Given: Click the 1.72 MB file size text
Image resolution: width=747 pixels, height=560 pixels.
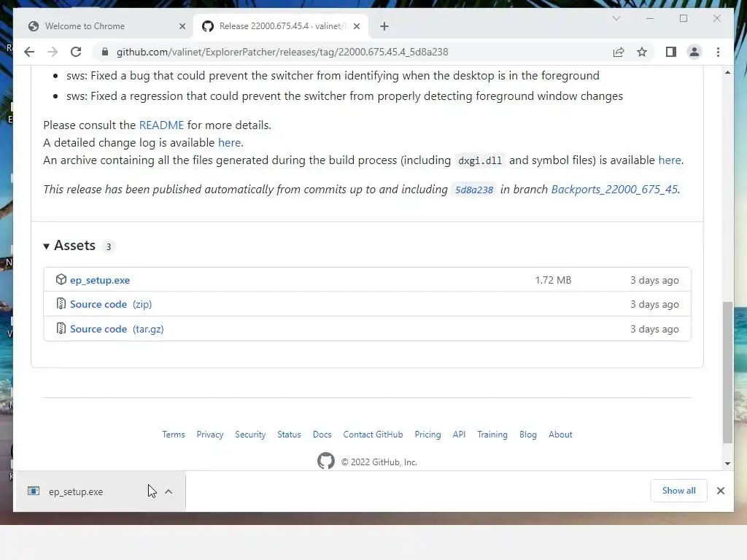Looking at the screenshot, I should point(553,281).
